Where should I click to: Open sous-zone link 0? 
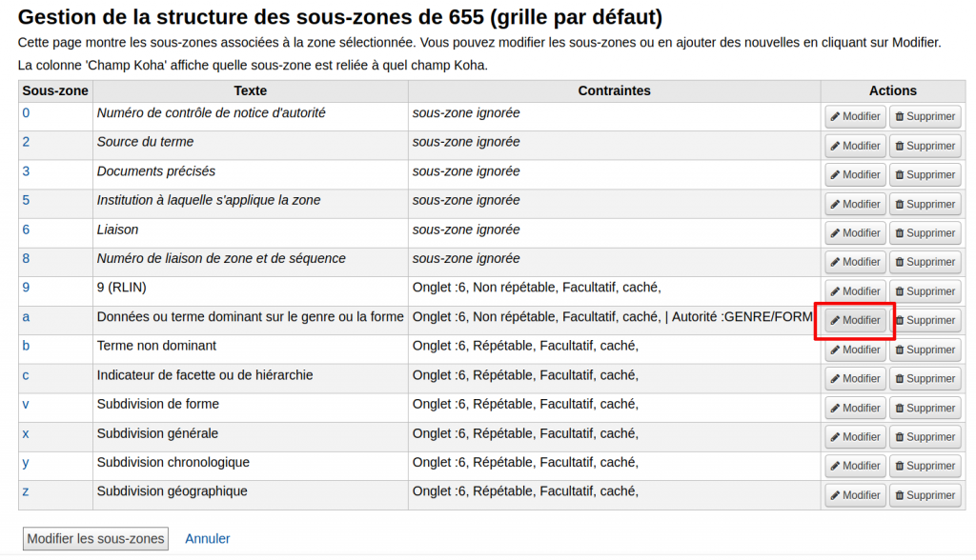[26, 113]
